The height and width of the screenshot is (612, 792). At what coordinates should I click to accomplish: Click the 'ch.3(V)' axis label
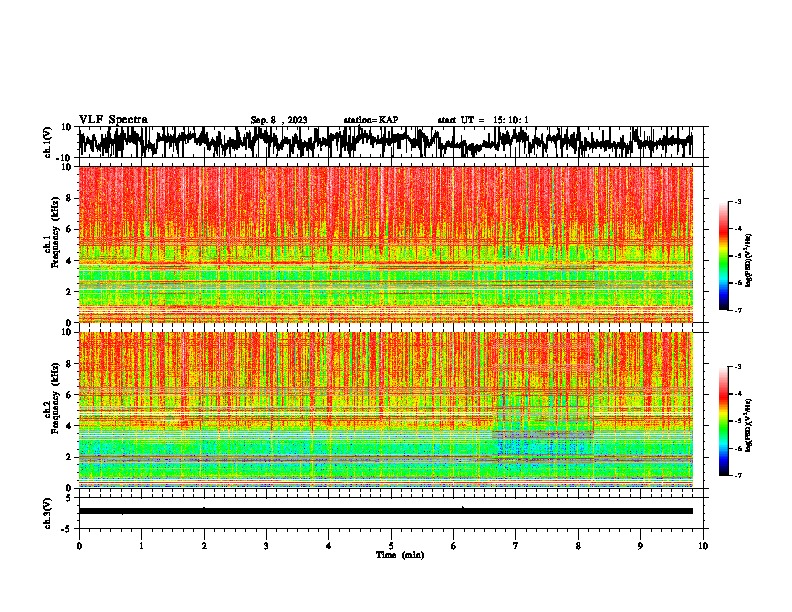pos(48,513)
